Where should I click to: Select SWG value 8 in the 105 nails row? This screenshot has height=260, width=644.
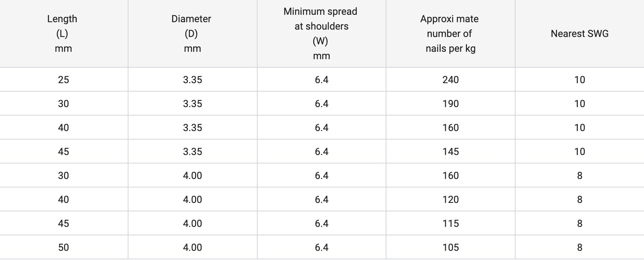click(580, 247)
